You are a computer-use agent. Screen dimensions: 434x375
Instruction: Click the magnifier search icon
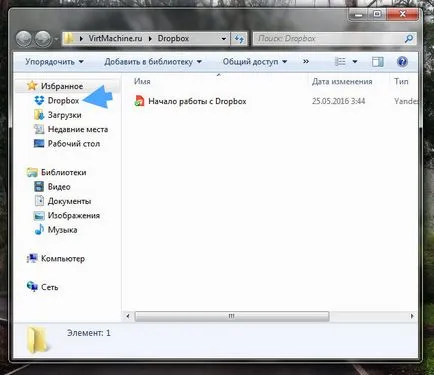(x=409, y=39)
